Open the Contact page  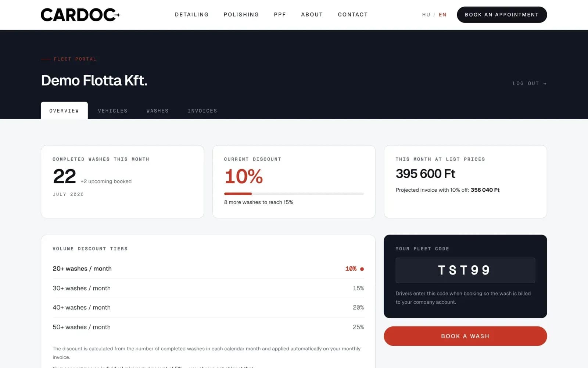[x=353, y=15]
